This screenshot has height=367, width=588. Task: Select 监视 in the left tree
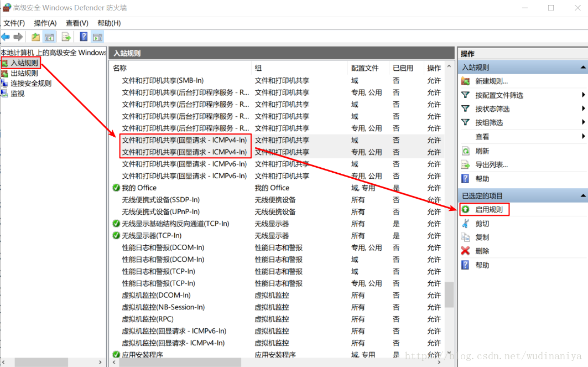(18, 94)
